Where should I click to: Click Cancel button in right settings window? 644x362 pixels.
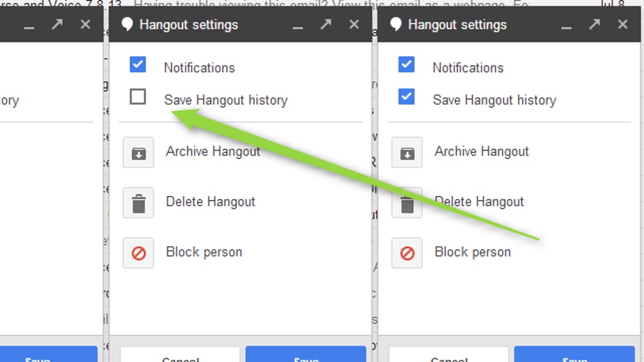coord(449,354)
